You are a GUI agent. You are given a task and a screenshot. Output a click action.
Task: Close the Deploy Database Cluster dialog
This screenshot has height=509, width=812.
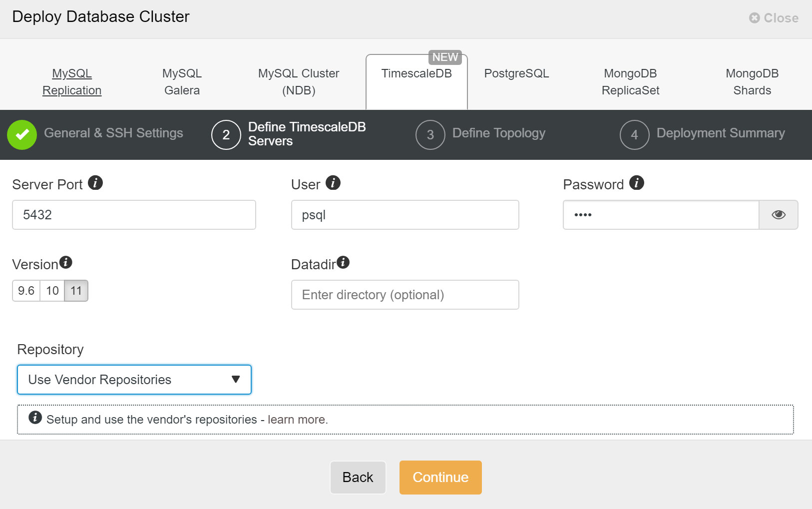[774, 18]
